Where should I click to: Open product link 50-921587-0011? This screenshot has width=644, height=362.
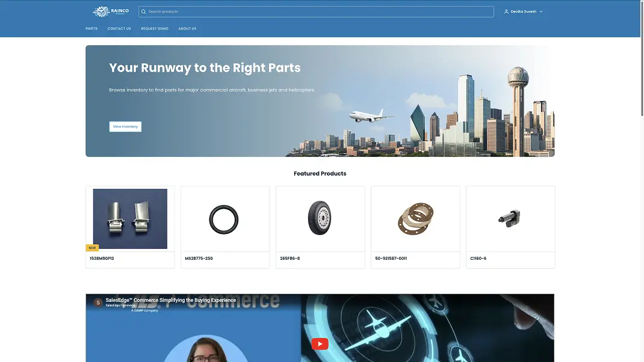tap(391, 259)
